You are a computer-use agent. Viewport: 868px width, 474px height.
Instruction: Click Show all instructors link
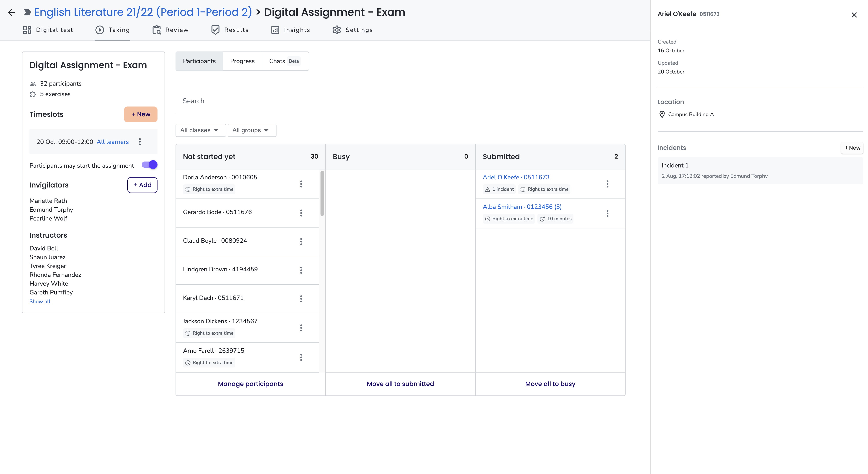(x=40, y=301)
